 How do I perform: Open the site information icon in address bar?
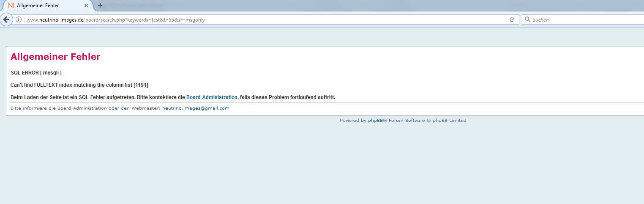tap(19, 19)
